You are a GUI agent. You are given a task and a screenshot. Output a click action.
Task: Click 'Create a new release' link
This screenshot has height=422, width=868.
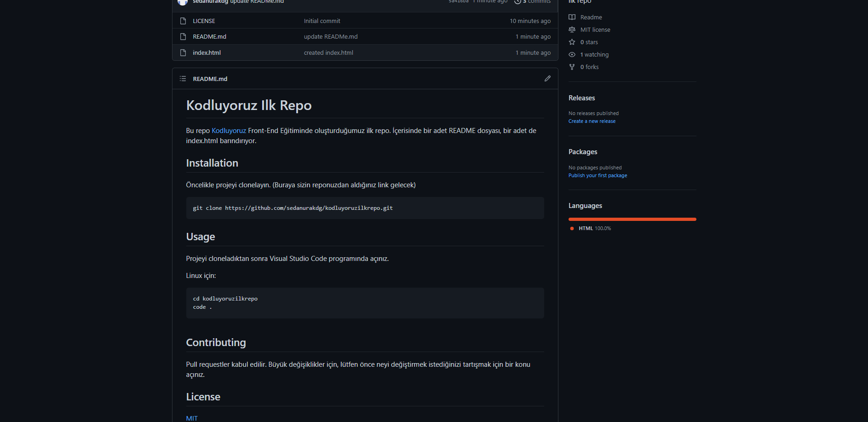coord(592,121)
